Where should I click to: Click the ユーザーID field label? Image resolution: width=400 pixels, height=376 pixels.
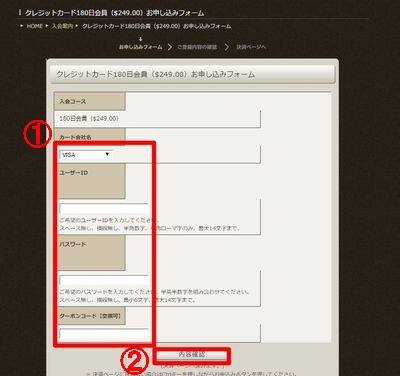(x=74, y=173)
